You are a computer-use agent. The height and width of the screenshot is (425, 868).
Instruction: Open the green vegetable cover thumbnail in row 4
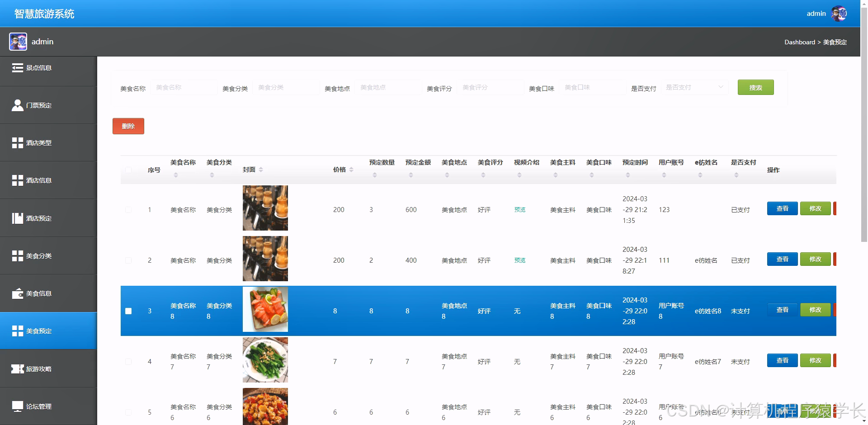point(265,360)
